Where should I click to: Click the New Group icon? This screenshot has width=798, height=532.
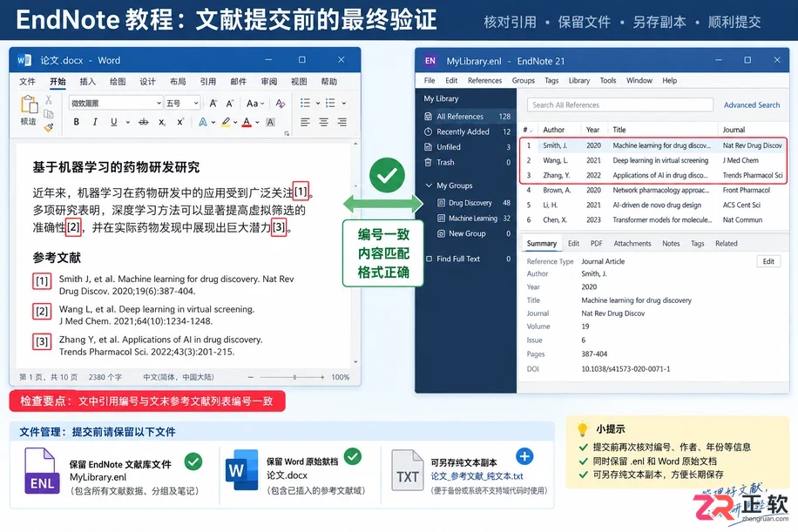point(441,233)
